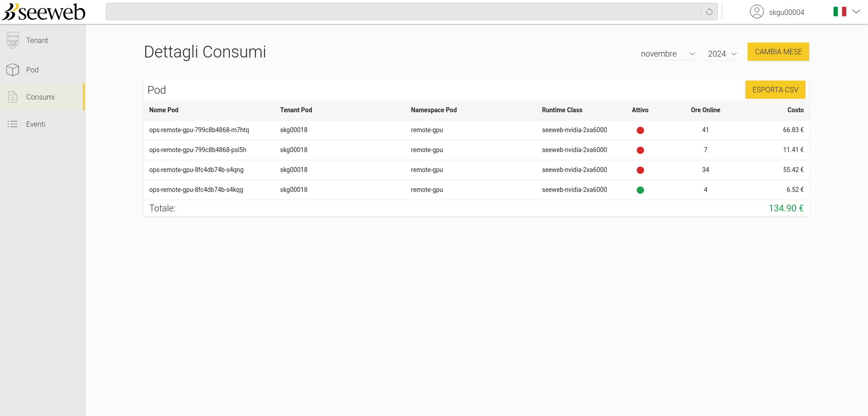The width and height of the screenshot is (868, 416).
Task: Open the novembre month dropdown
Action: tap(668, 54)
